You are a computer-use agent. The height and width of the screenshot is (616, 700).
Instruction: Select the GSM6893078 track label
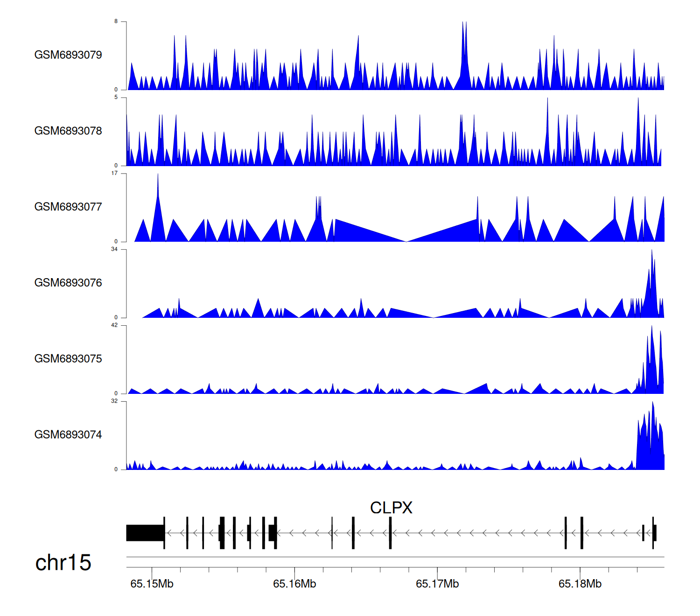click(68, 131)
